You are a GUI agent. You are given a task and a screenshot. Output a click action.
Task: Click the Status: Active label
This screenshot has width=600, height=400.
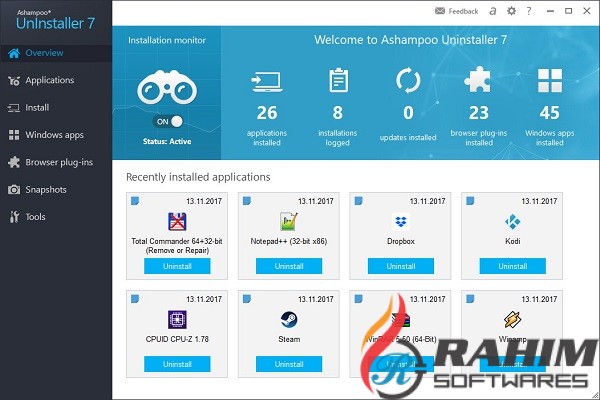(x=167, y=142)
